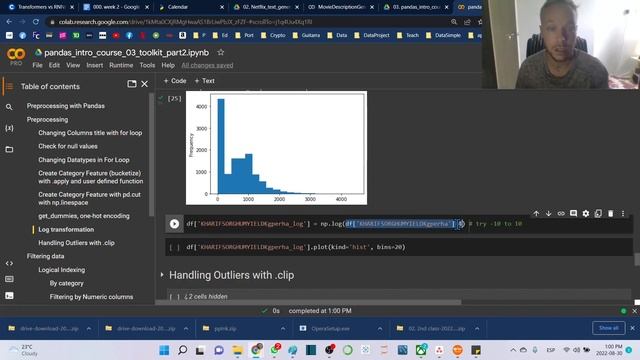Share page icon in address bar
This screenshot has height=360, width=640.
[x=467, y=22]
